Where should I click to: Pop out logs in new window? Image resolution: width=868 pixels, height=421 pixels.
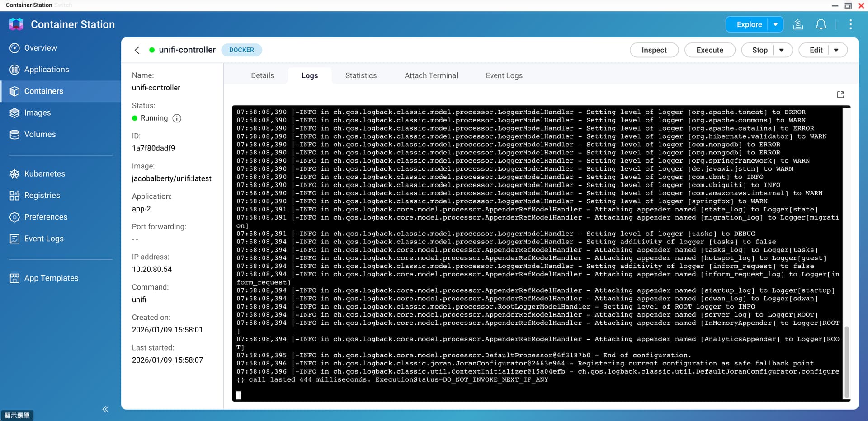(840, 94)
